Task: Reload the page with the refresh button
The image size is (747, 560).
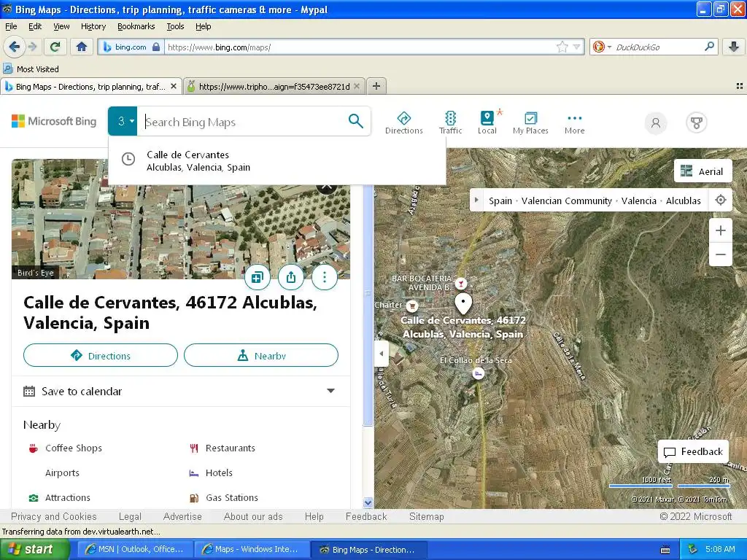Action: (x=55, y=47)
